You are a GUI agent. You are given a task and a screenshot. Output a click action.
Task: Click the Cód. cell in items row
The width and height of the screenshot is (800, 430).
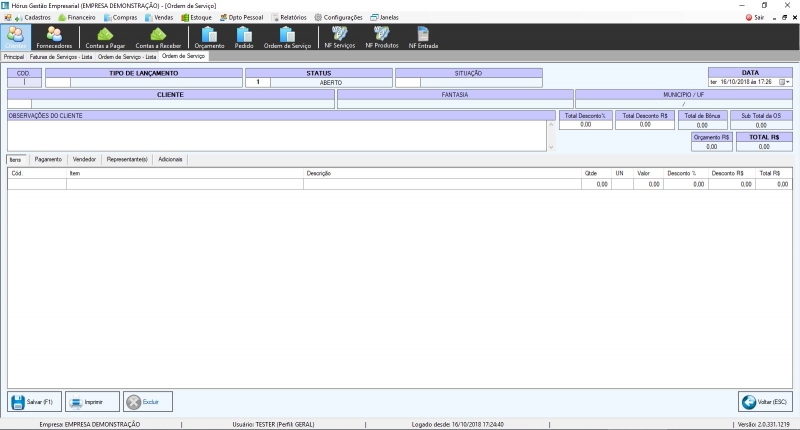(37, 184)
